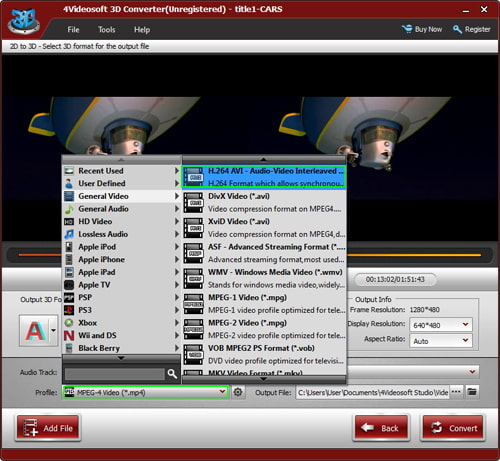Screen dimensions: 500x461
Task: Click the Back button
Action: (x=381, y=428)
